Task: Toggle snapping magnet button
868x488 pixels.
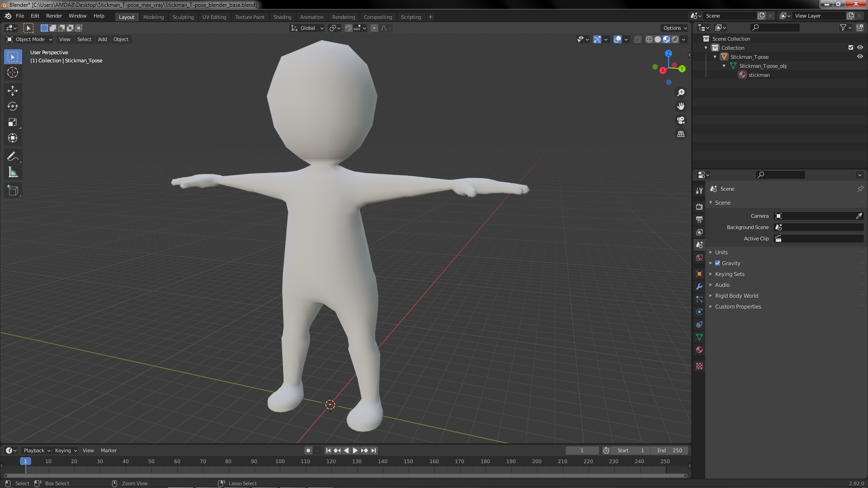Action: pos(349,28)
